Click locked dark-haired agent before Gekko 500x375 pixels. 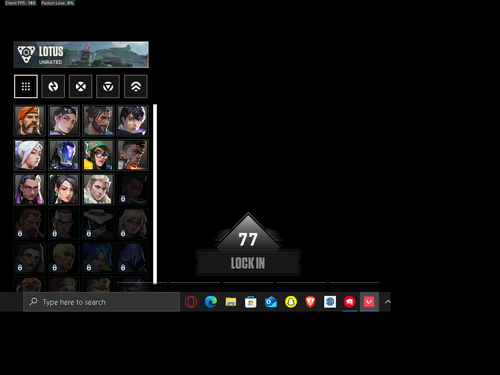tap(29, 258)
